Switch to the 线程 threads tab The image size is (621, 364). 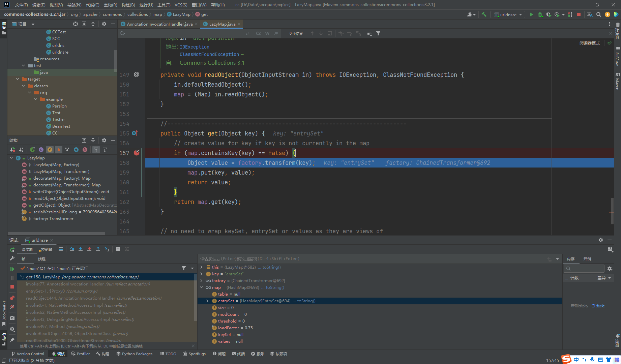(42, 259)
